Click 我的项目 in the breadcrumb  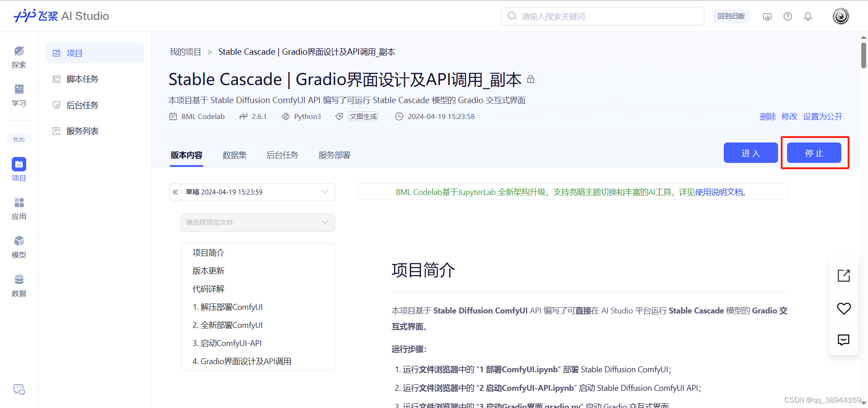click(x=185, y=52)
